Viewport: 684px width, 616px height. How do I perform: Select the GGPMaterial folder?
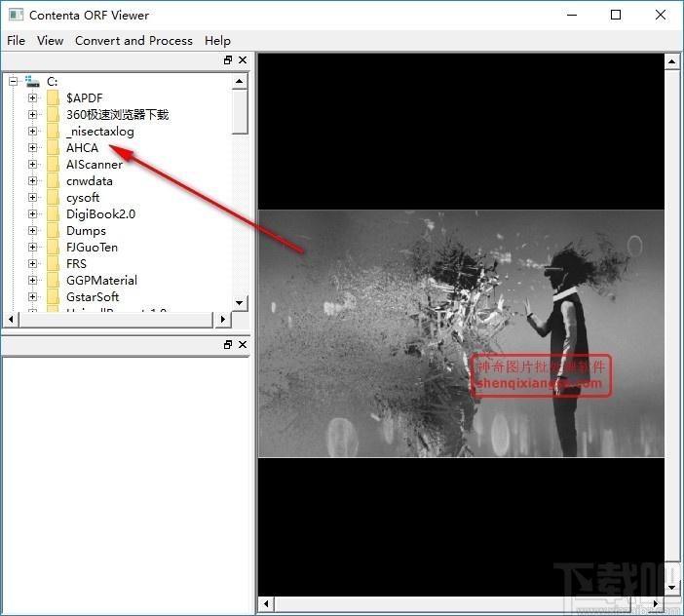pyautogui.click(x=101, y=280)
